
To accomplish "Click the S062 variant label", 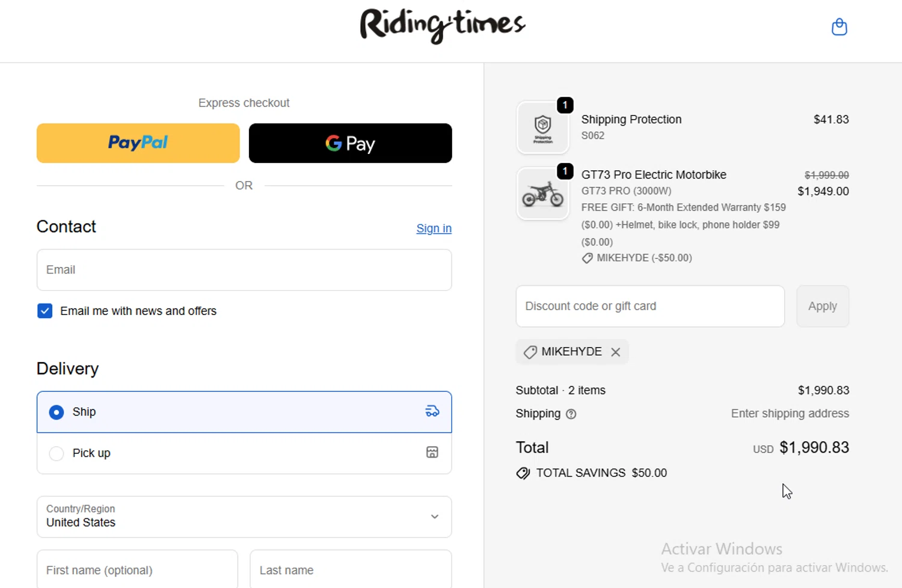I will (593, 135).
